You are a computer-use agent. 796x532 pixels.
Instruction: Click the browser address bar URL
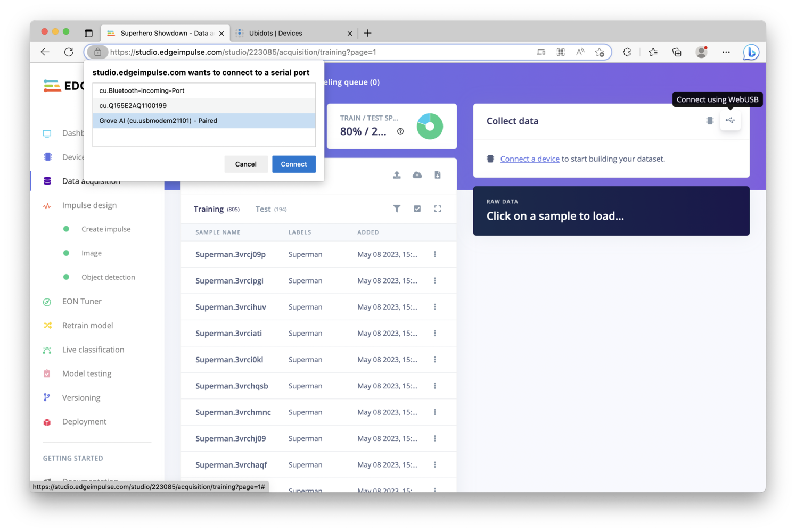pos(243,52)
